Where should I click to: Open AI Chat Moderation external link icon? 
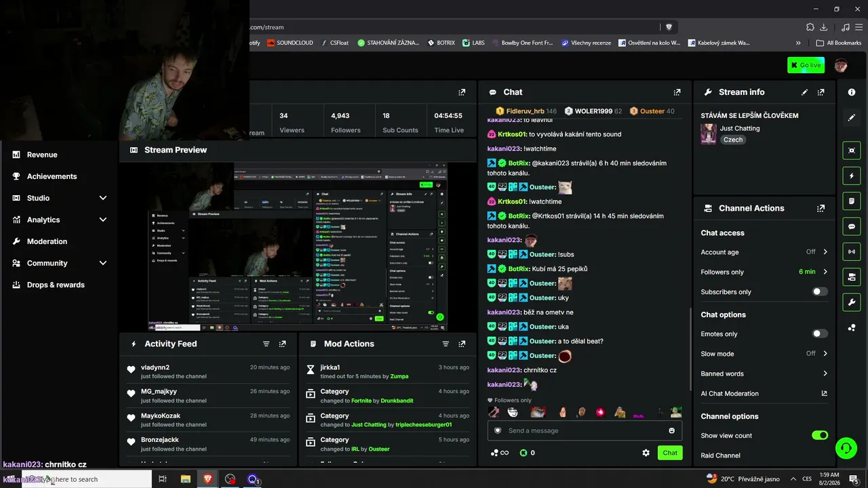click(x=825, y=393)
